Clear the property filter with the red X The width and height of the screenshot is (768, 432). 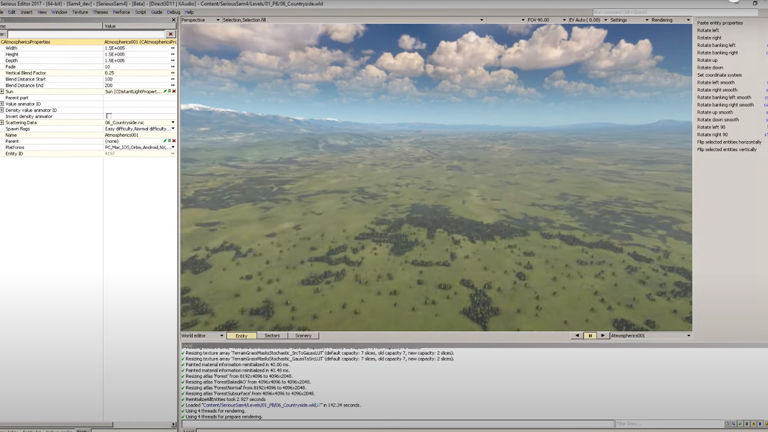coord(170,34)
